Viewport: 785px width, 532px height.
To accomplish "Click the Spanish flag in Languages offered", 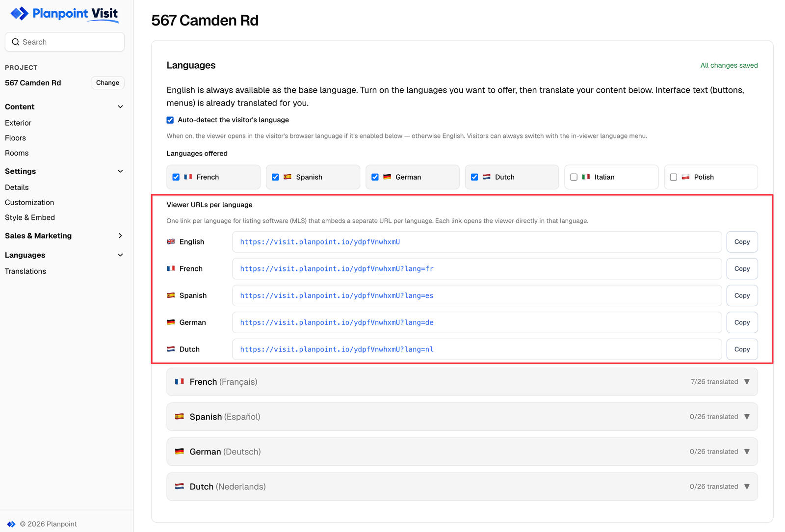I will (288, 177).
